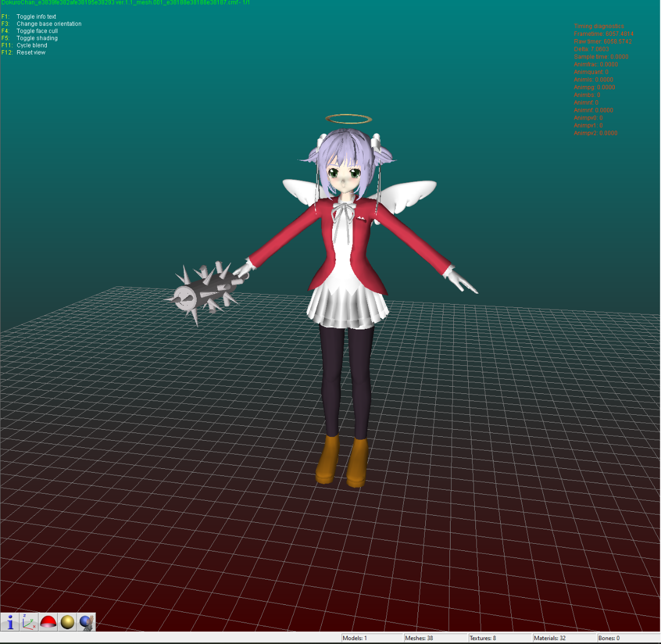
Task: Click the red hemisphere icon
Action: point(48,622)
